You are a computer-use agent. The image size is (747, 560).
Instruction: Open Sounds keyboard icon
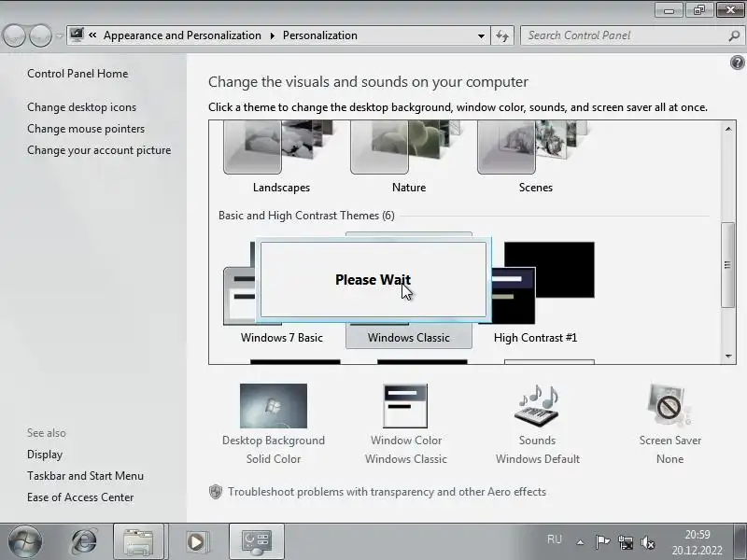coord(537,406)
